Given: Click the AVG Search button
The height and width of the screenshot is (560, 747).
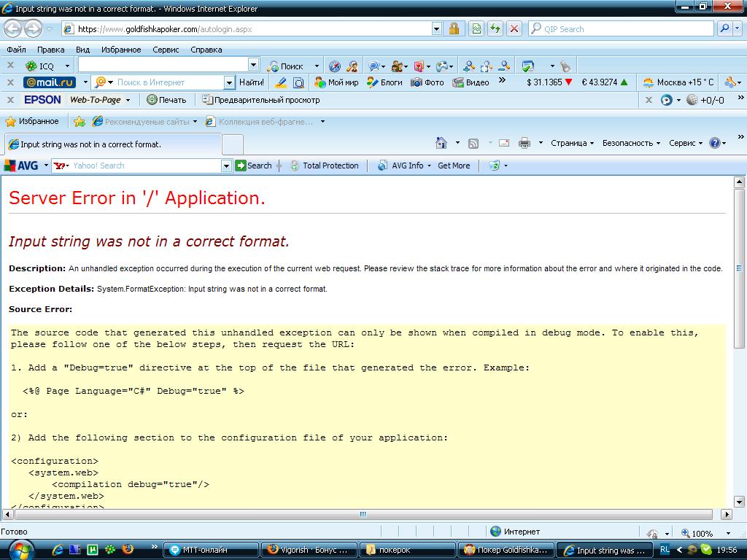Looking at the screenshot, I should coord(253,166).
